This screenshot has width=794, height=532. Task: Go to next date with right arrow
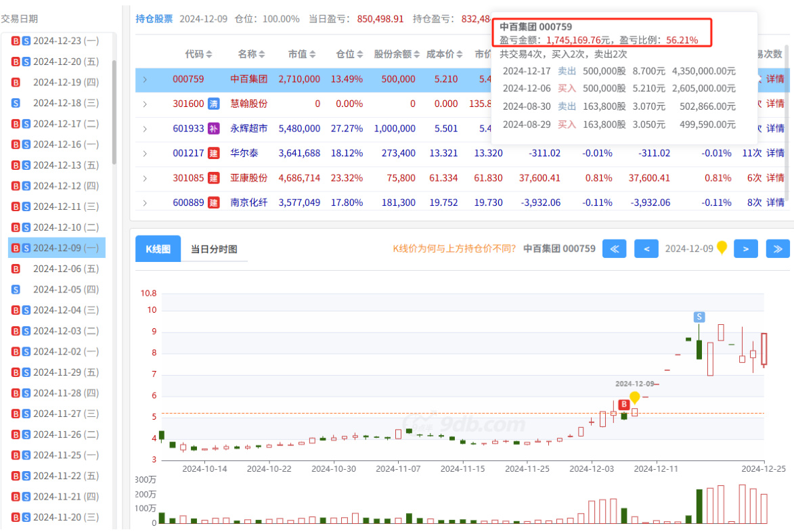coord(746,249)
